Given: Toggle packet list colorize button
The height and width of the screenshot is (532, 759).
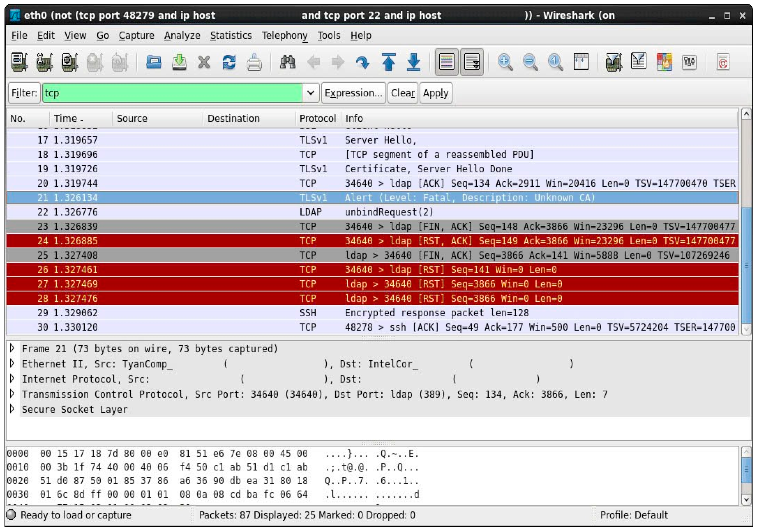Looking at the screenshot, I should coord(447,62).
